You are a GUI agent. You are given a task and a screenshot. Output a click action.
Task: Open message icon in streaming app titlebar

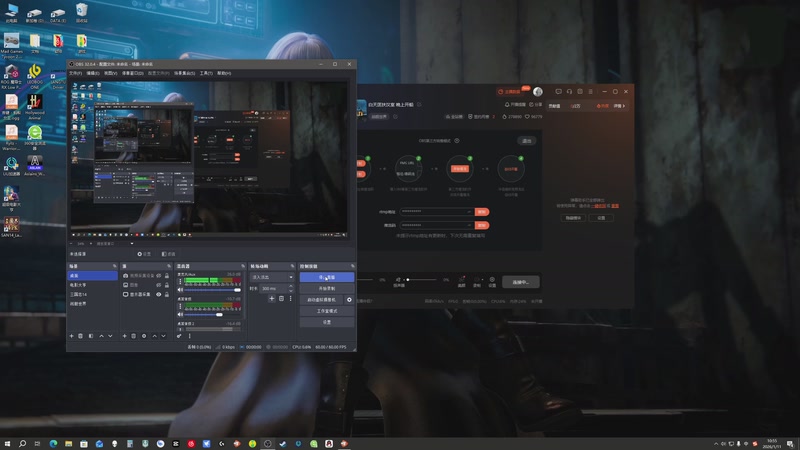coord(559,91)
